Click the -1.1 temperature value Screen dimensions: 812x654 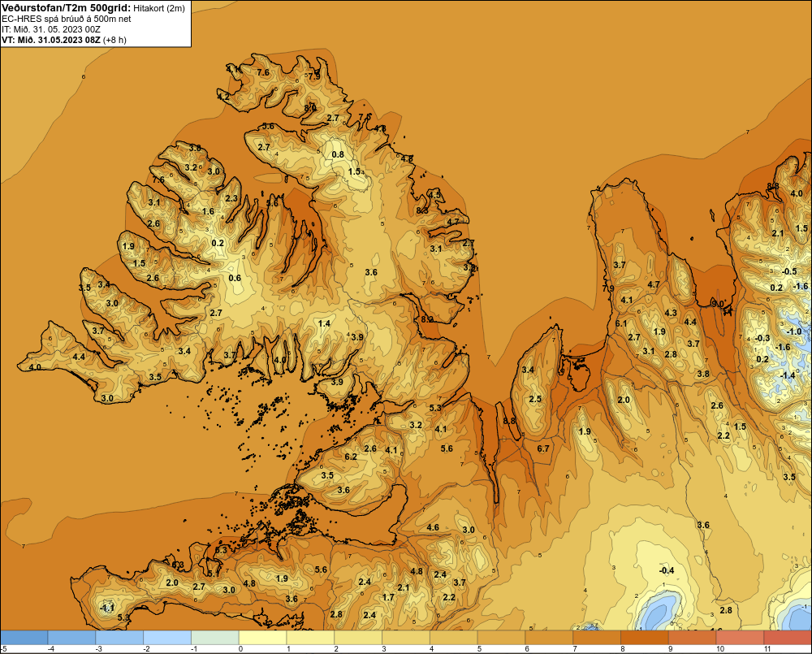pyautogui.click(x=106, y=608)
